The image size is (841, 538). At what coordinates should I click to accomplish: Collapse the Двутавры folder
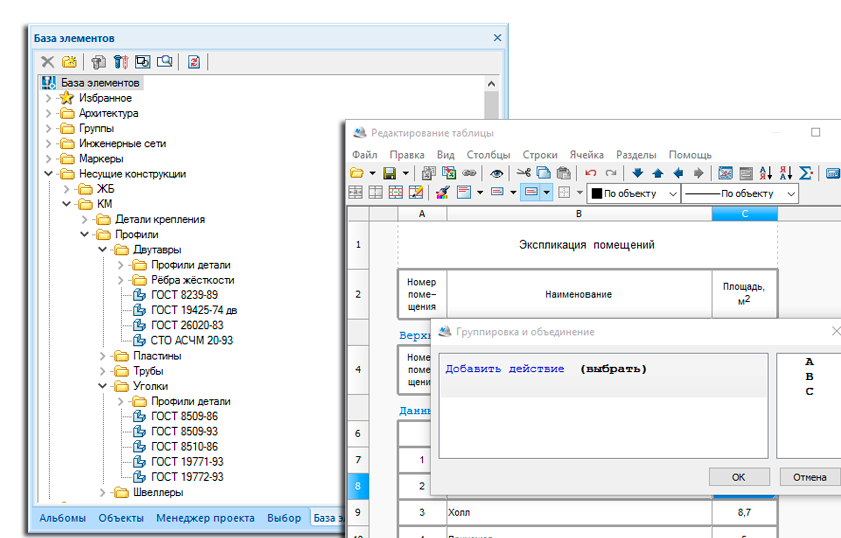(102, 249)
